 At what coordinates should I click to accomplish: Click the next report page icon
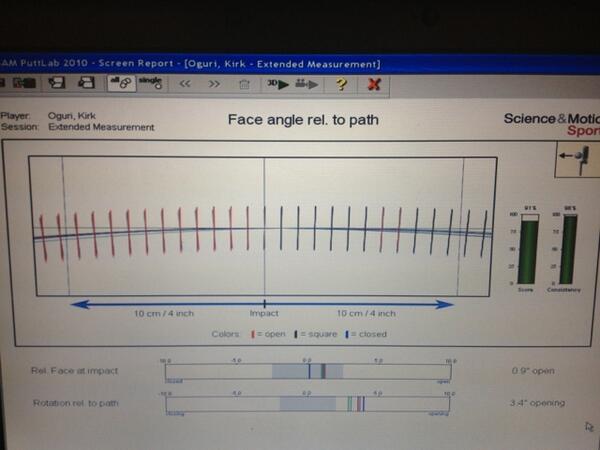coord(86,82)
